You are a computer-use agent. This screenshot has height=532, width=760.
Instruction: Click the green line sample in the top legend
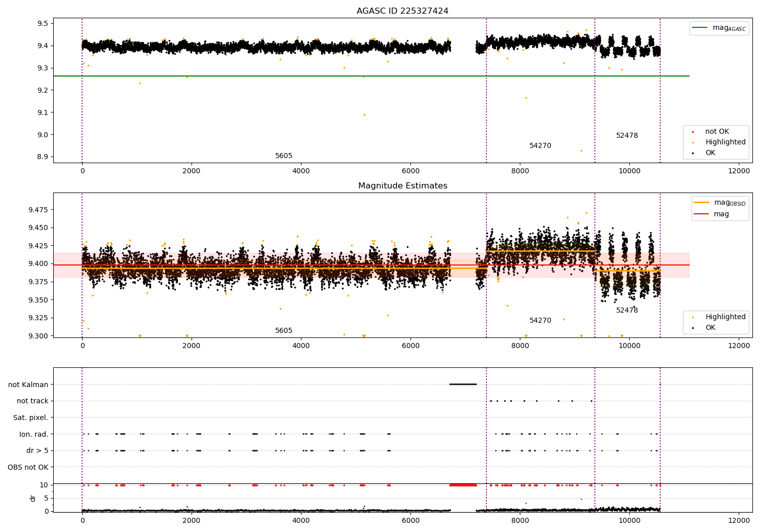pyautogui.click(x=701, y=28)
